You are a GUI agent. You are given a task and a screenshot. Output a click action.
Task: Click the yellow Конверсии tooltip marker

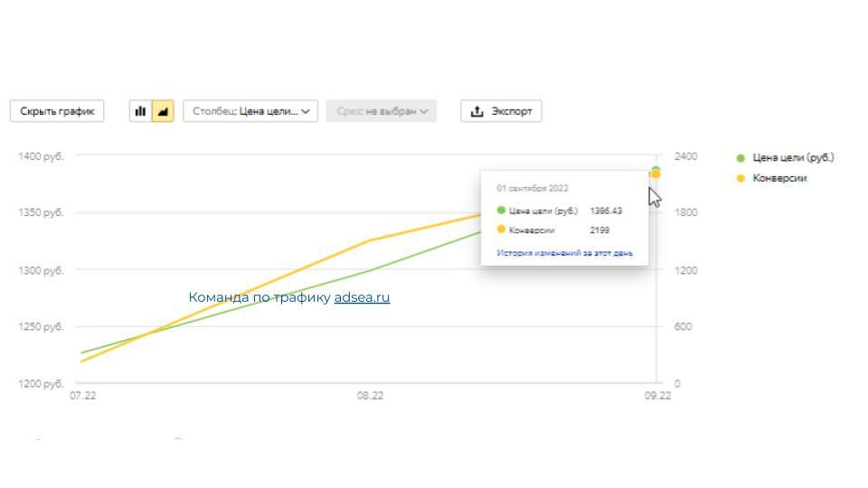click(501, 230)
